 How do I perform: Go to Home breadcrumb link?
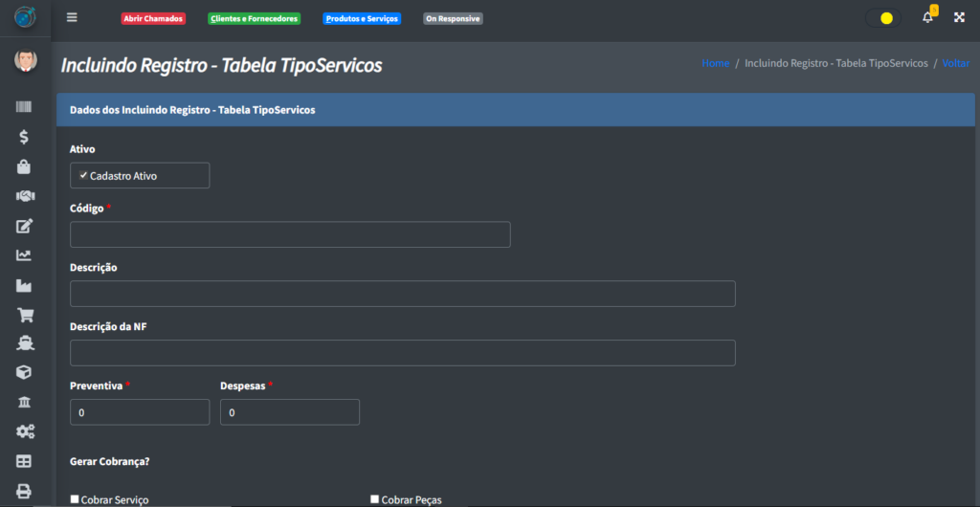click(x=715, y=63)
